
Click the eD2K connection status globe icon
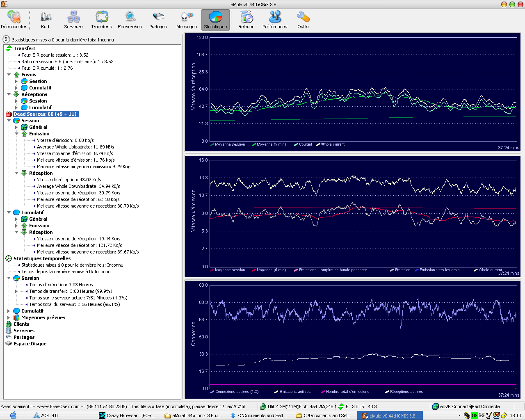pyautogui.click(x=436, y=406)
